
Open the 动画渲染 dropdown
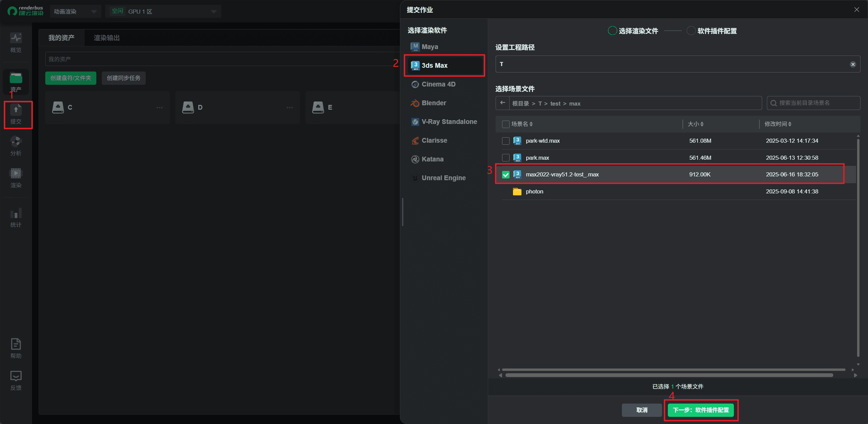pos(76,12)
